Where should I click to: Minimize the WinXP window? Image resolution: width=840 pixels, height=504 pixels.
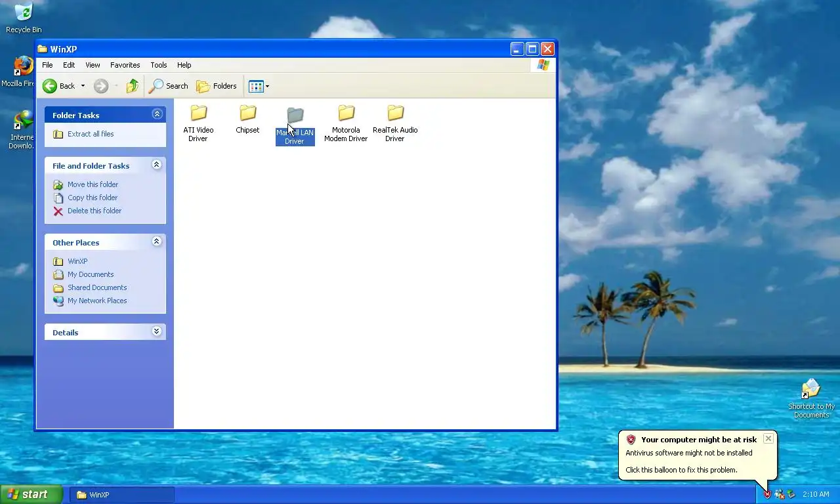[517, 49]
